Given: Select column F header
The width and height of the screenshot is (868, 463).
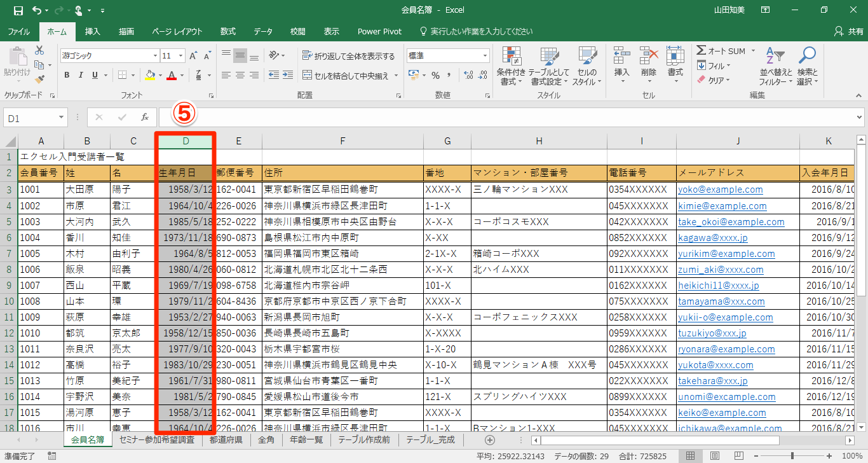Looking at the screenshot, I should click(342, 141).
